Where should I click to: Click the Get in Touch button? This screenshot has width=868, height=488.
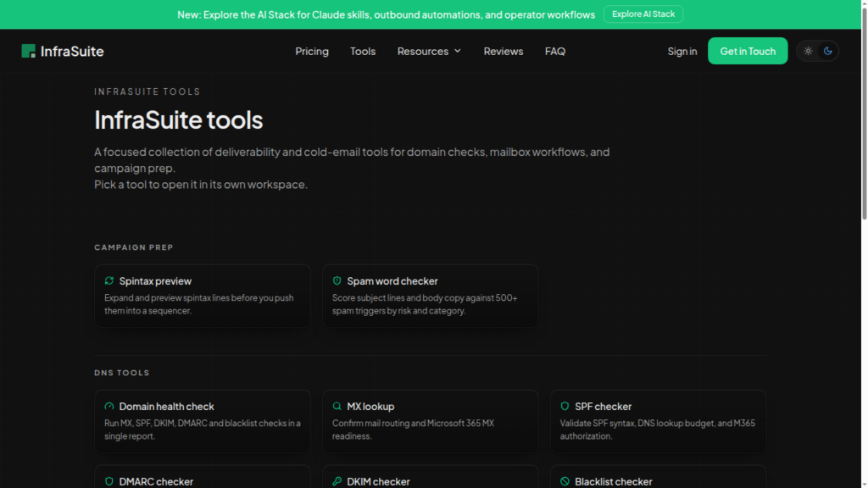(748, 51)
